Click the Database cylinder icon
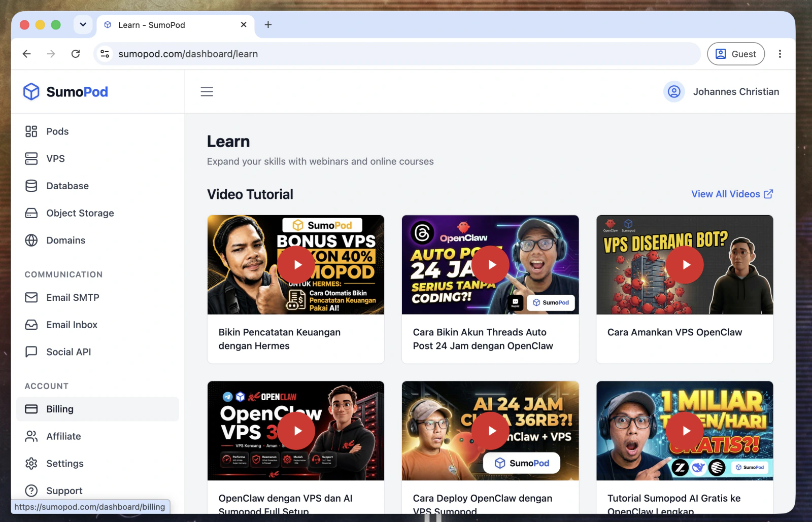812x522 pixels. tap(31, 186)
